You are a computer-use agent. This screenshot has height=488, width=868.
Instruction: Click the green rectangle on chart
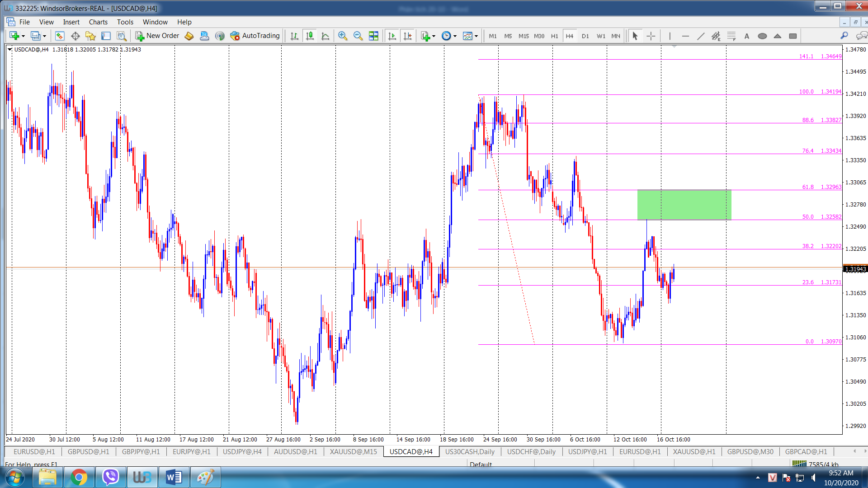684,205
